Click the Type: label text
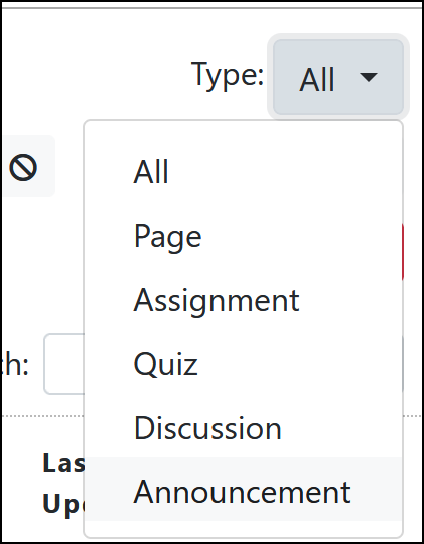424x544 pixels. point(227,75)
